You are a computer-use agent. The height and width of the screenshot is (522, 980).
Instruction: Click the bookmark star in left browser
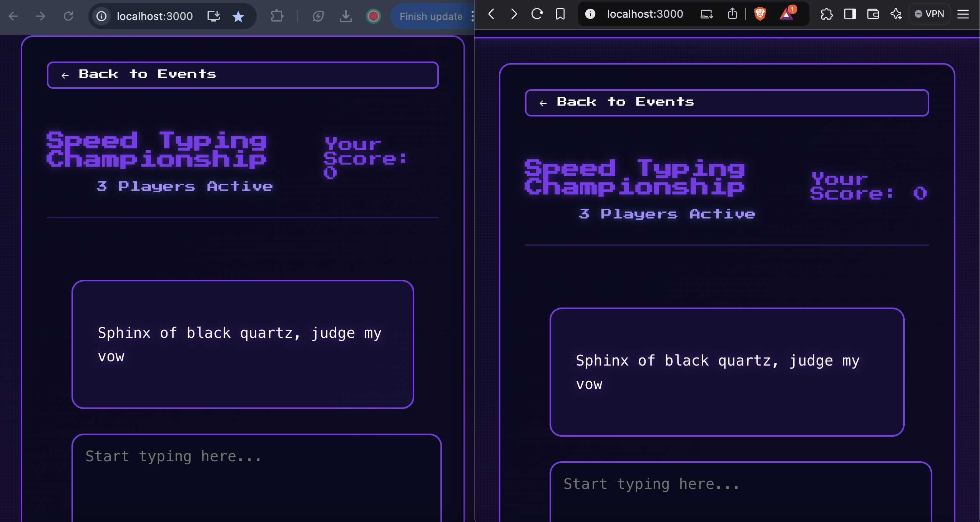coord(238,16)
